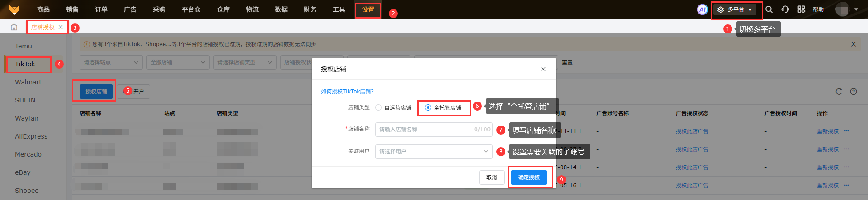
Task: Click 授权此店广告 in the fourth row
Action: tap(692, 186)
